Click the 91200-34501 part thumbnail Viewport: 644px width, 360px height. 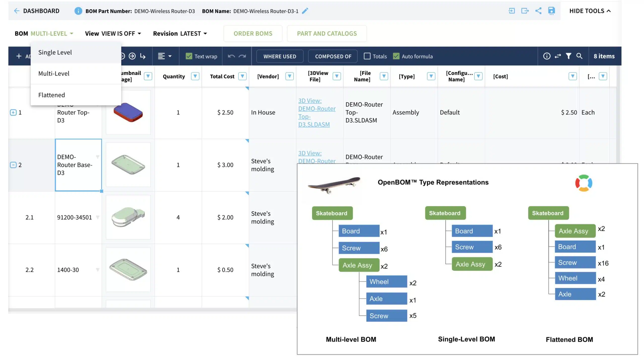(128, 217)
